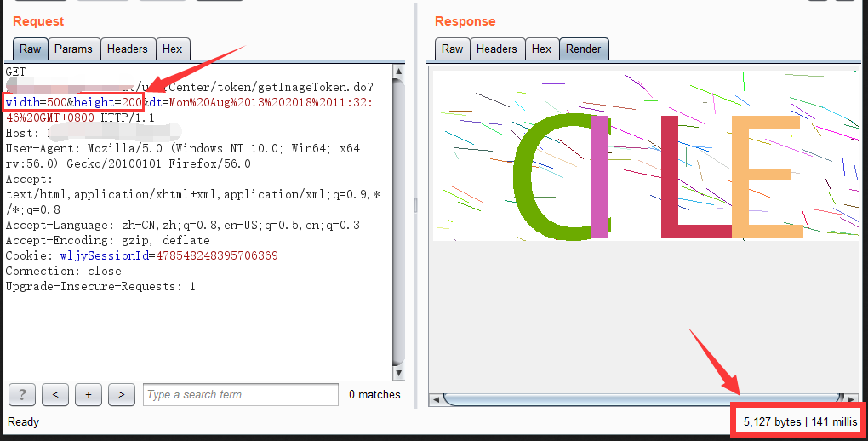Click the request scrollbar down arrow
This screenshot has width=868, height=441.
[398, 373]
